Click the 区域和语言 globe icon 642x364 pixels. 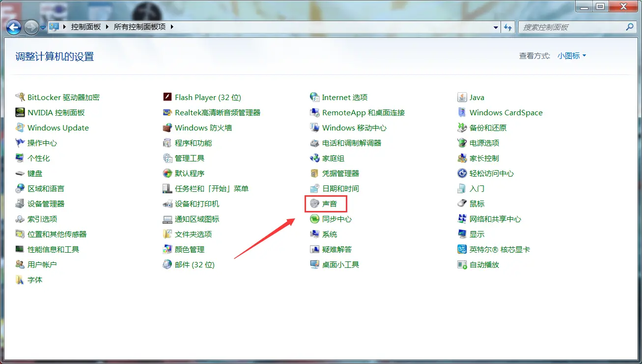20,188
